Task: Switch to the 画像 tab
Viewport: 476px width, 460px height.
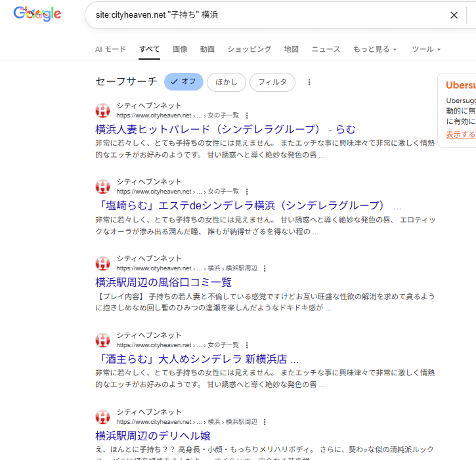Action: [180, 49]
